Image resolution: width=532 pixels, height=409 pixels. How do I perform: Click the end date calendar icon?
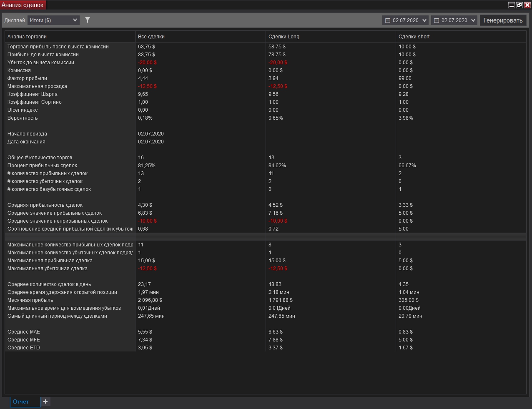coord(437,20)
